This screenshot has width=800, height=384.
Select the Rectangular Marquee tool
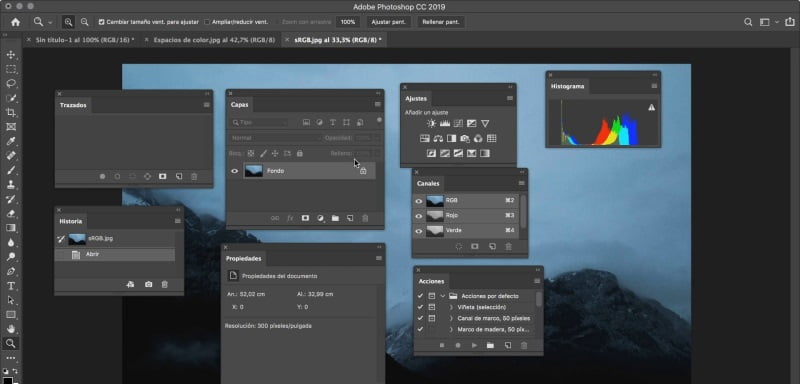pyautogui.click(x=11, y=69)
